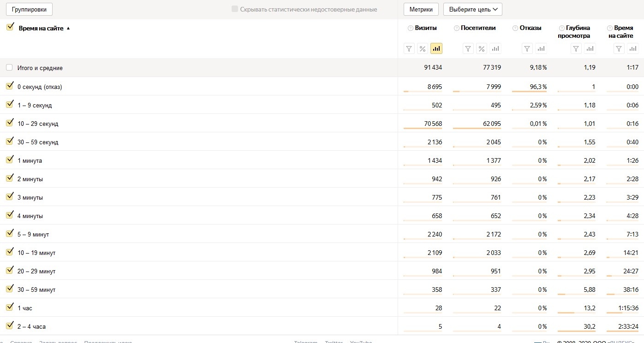Sort table by Посетители column header
This screenshot has height=343, width=644.
(x=478, y=28)
